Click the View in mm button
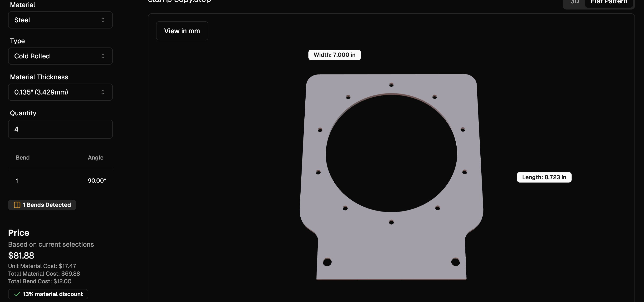 (182, 31)
